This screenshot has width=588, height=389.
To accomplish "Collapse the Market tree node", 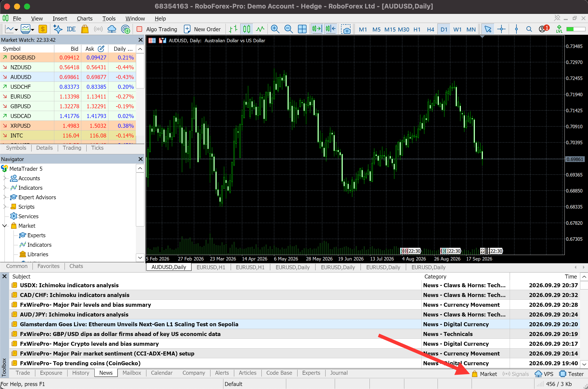I will [x=5, y=226].
